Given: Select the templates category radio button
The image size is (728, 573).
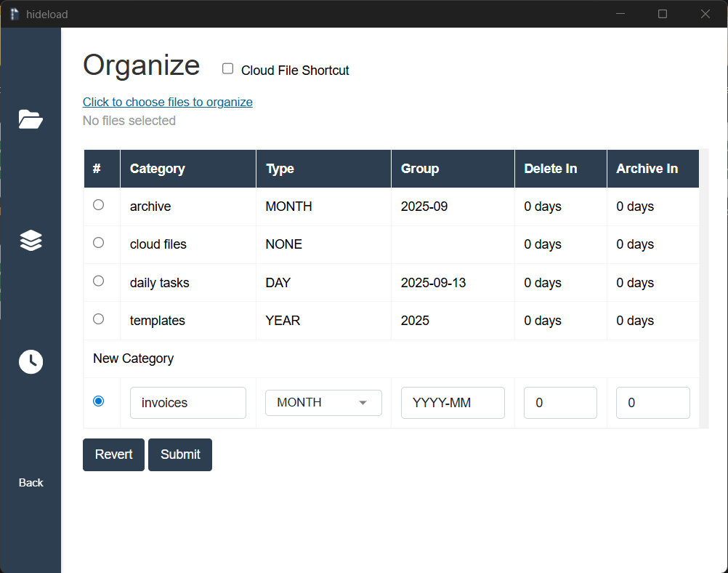Looking at the screenshot, I should (x=99, y=318).
